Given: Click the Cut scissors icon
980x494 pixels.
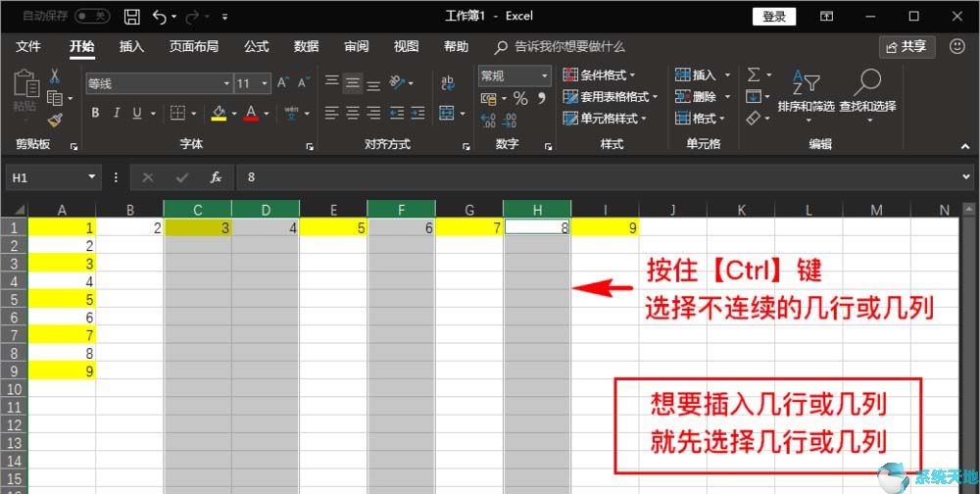Looking at the screenshot, I should (54, 76).
